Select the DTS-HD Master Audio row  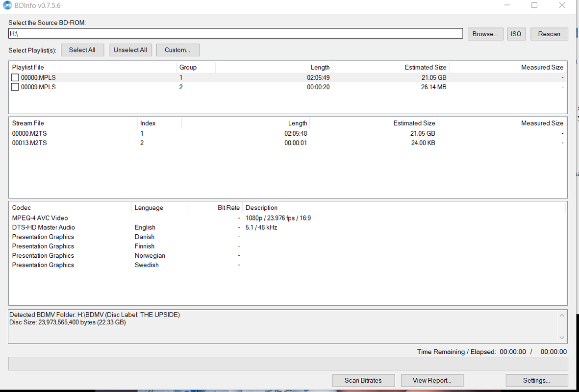point(288,227)
